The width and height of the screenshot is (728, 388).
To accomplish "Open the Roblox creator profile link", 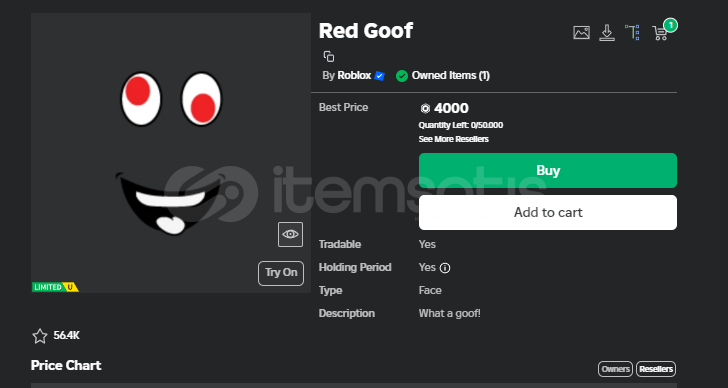I will [354, 76].
